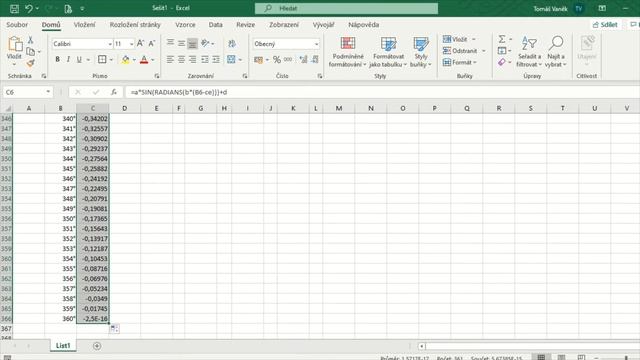Open Formátovat jako tabulku gallery

pos(388,52)
